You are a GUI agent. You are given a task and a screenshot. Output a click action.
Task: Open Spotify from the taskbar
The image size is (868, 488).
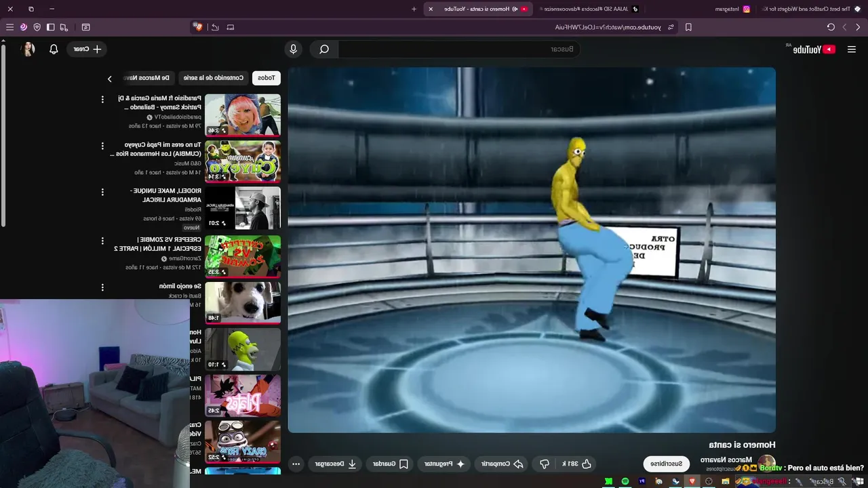[x=625, y=481]
